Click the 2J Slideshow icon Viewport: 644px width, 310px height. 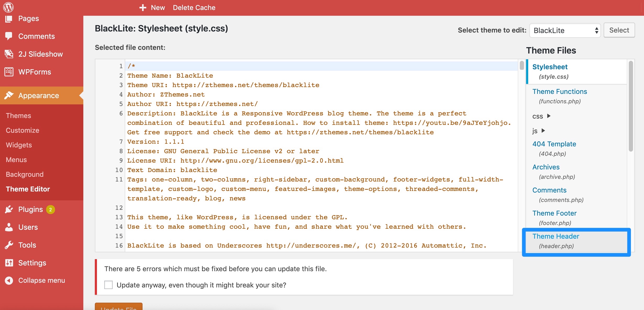pos(9,54)
